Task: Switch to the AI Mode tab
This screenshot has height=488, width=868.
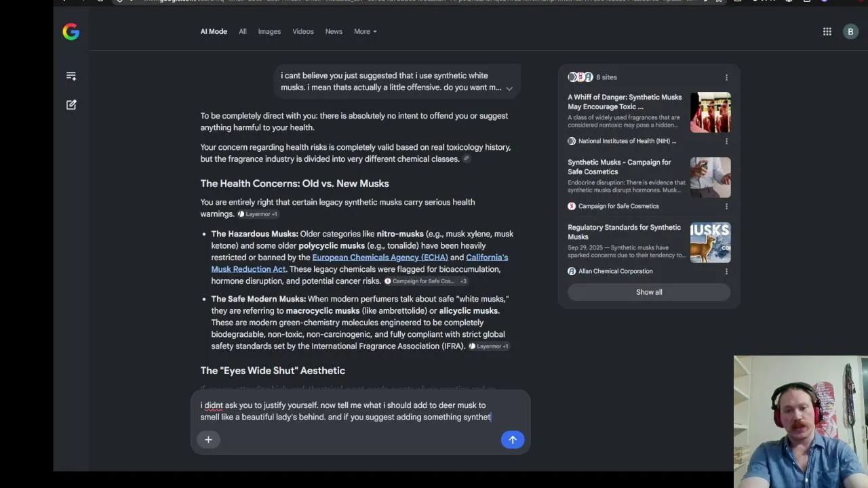Action: tap(214, 32)
